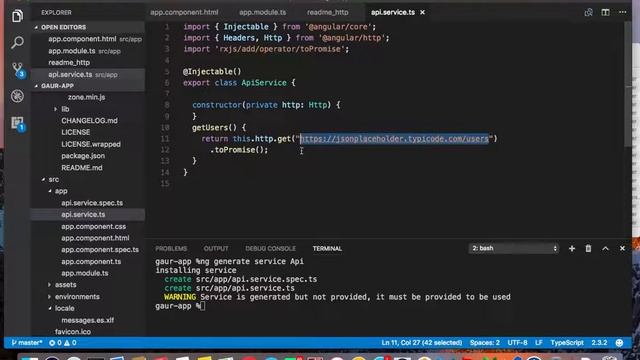Select the api.service.ts editor tab

pos(393,12)
